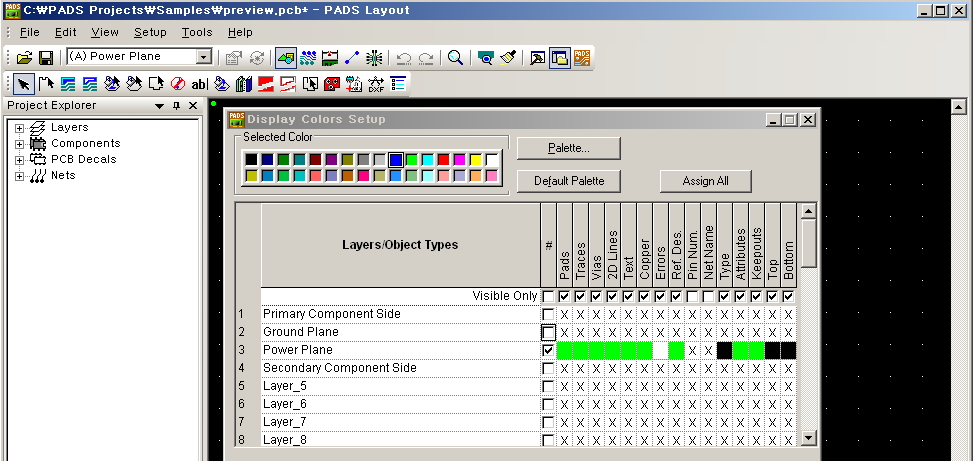Open the Edit menu
Viewport: 975px width, 461px height.
[65, 32]
